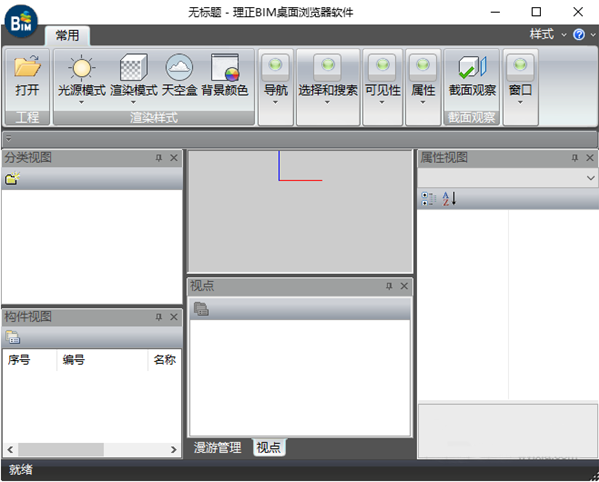Maximize the application window
This screenshot has width=599, height=482.
[x=536, y=12]
